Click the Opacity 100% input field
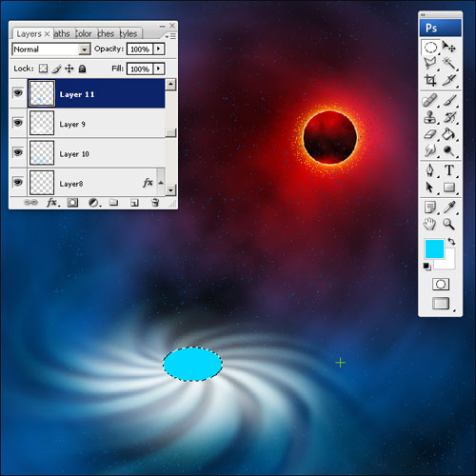 point(140,50)
